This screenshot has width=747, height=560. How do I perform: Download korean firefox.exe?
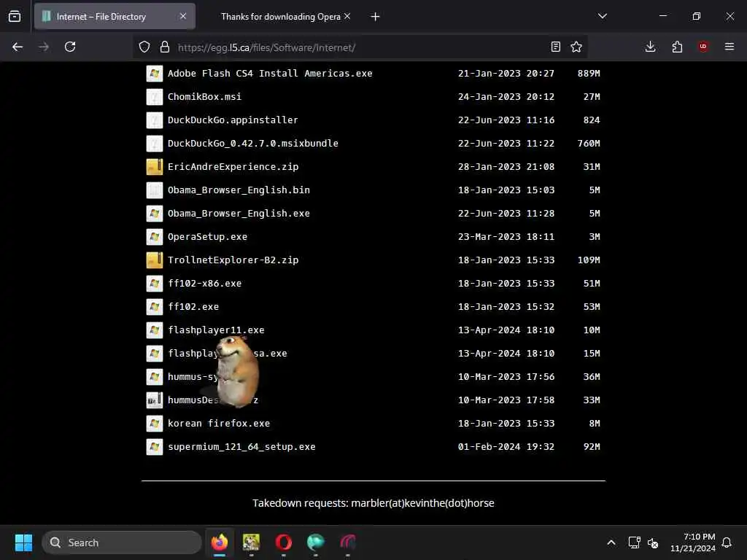(219, 424)
